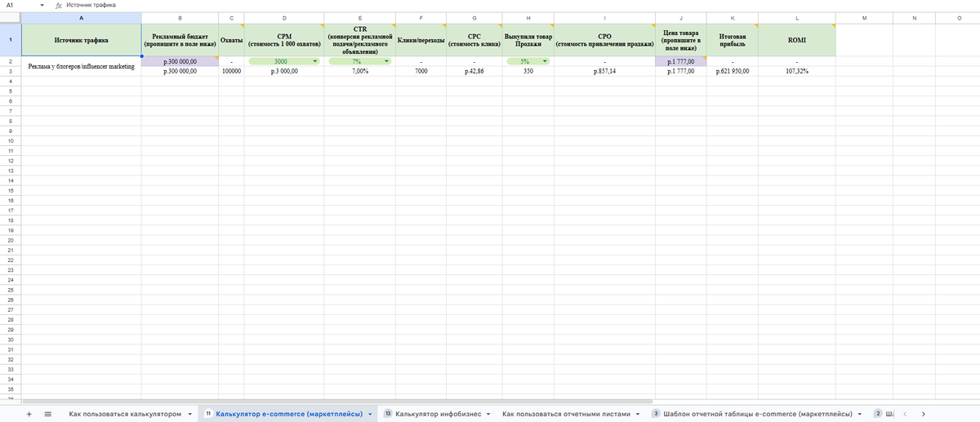Screen dimensions: 980x422
Task: Switch to Калькулятор инфобизнес sheet tab
Action: [437, 414]
